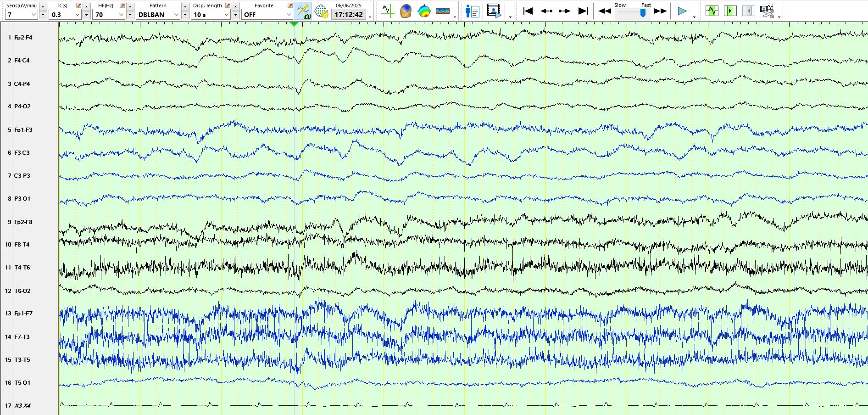868x415 pixels.
Task: Open the spectrogram trend display icon
Action: (443, 11)
